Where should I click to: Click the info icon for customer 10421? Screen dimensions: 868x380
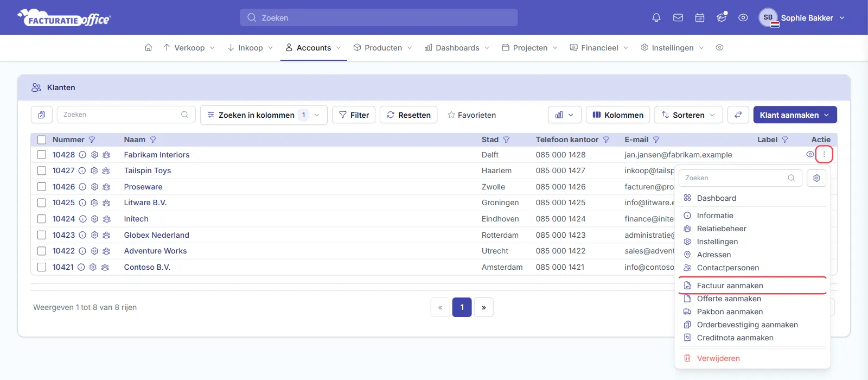[x=81, y=267]
